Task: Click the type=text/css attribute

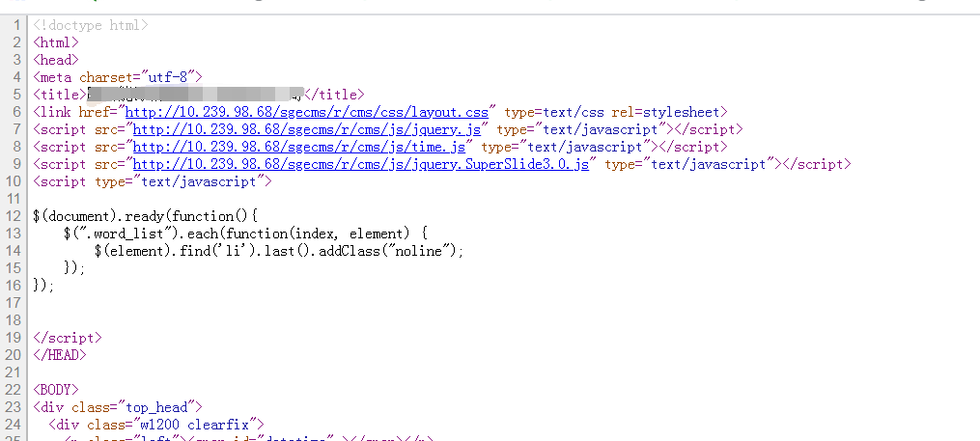Action: 554,113
